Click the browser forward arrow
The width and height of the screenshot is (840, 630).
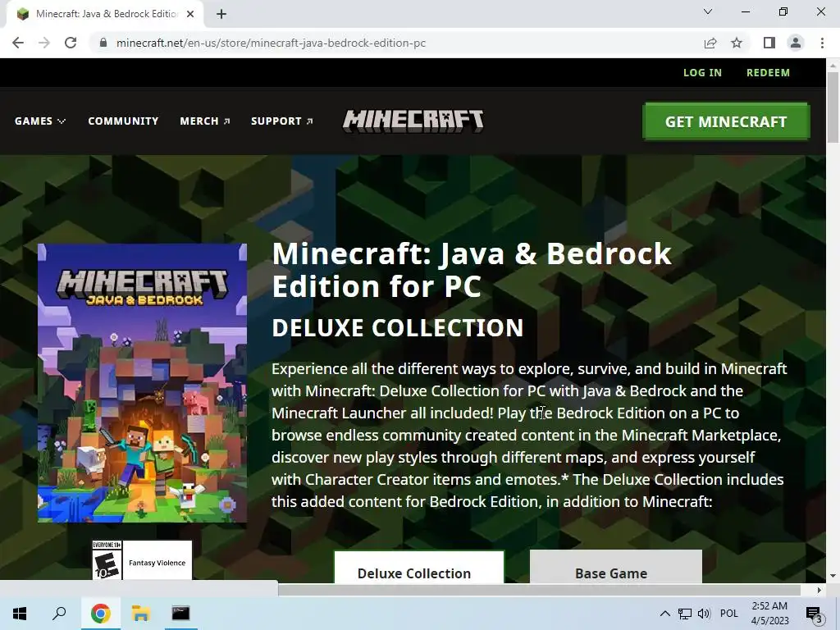pos(44,43)
